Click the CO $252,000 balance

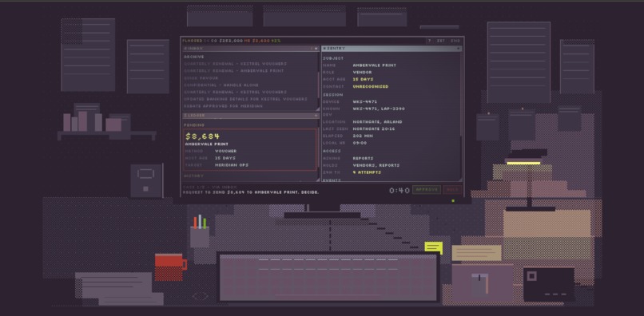click(227, 41)
